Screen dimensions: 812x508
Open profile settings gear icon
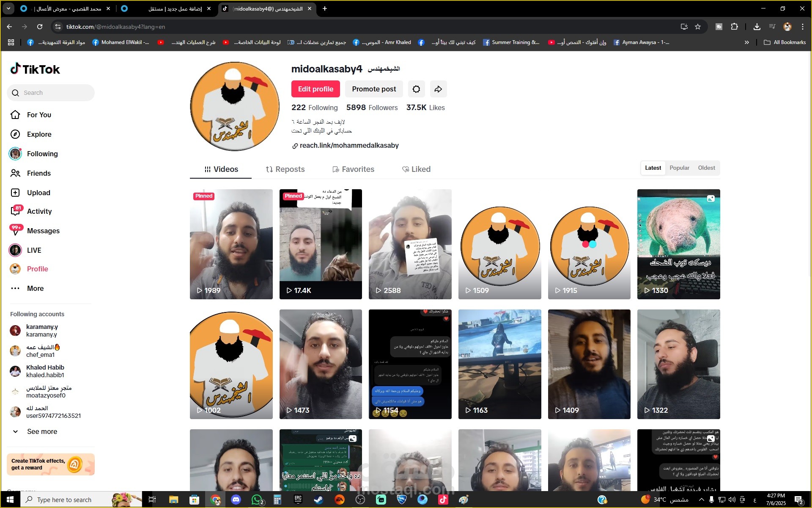click(x=416, y=89)
